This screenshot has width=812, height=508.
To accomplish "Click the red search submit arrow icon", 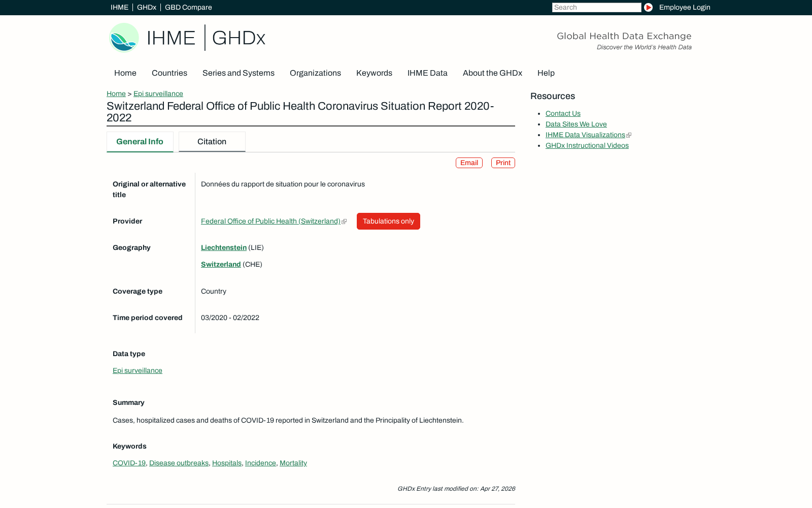I will pos(648,7).
